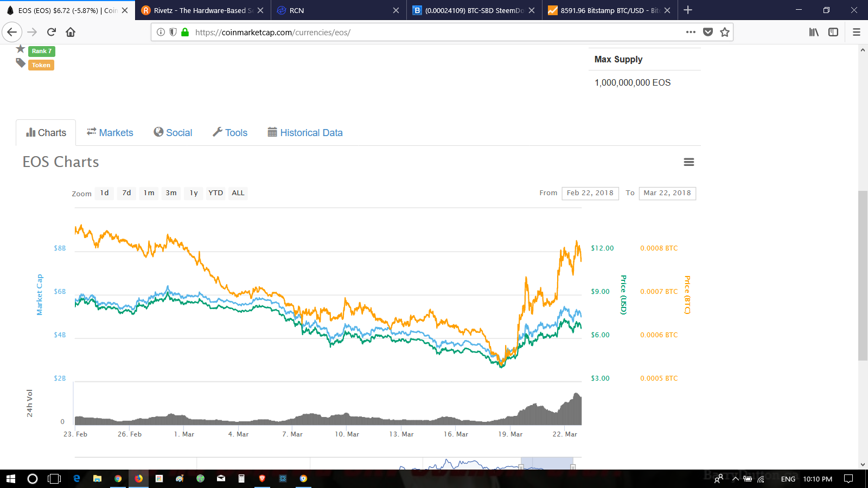
Task: Open the Mail app from the taskbar
Action: tap(221, 479)
